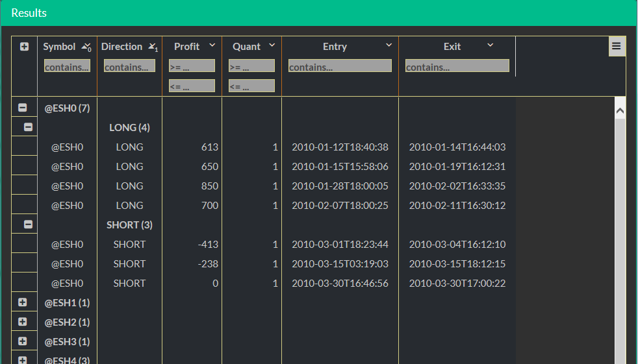Collapse the SHORT (3) subgroup

(28, 224)
